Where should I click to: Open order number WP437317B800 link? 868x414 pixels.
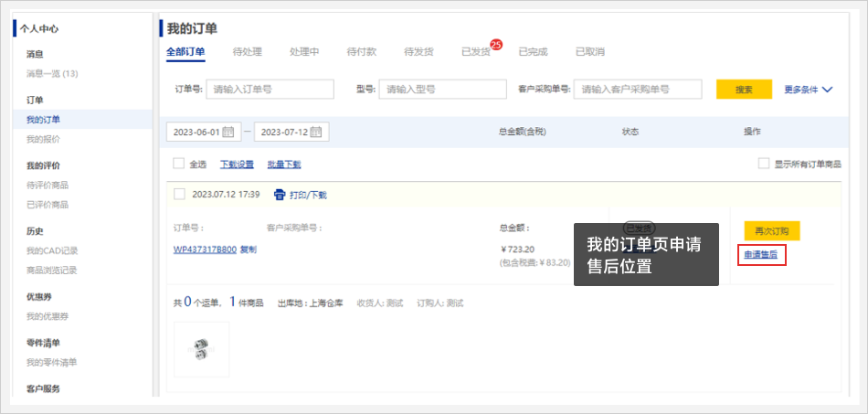pyautogui.click(x=205, y=249)
